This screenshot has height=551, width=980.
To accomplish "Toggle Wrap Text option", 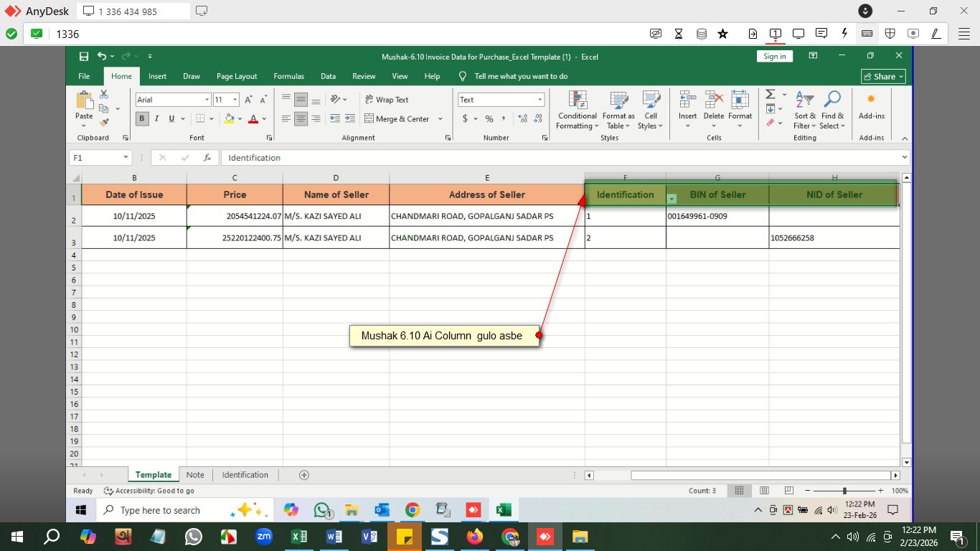I will 386,100.
